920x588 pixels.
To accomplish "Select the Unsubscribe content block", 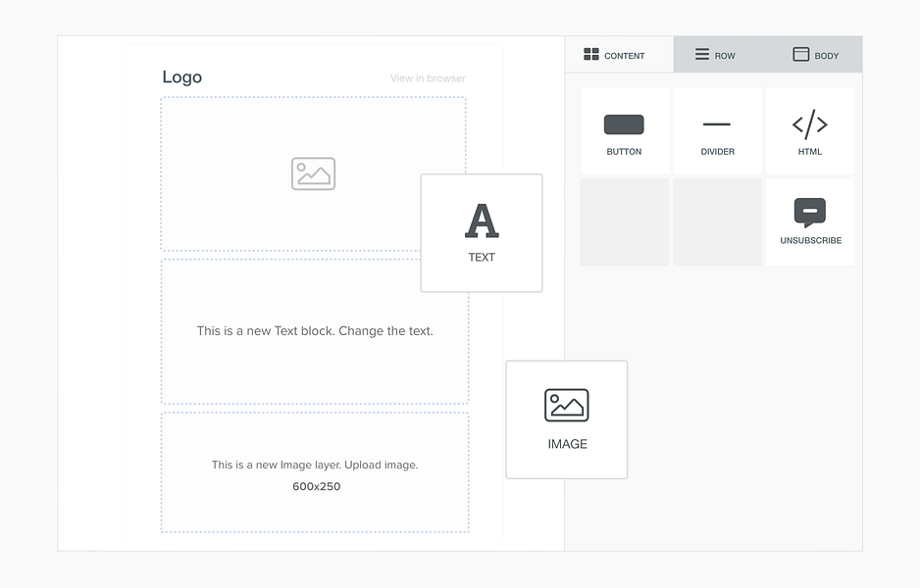I will tap(810, 222).
